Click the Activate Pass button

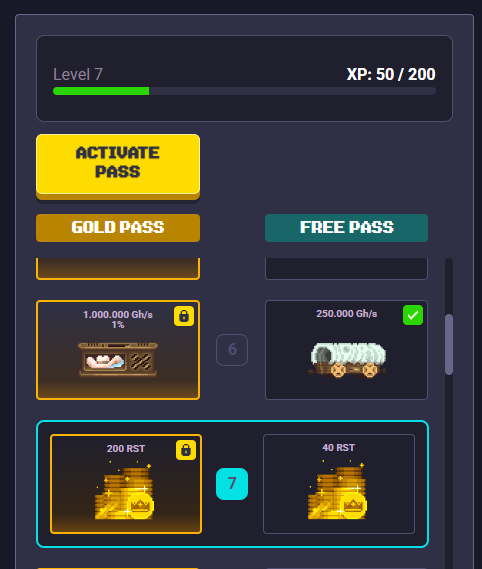(x=118, y=167)
